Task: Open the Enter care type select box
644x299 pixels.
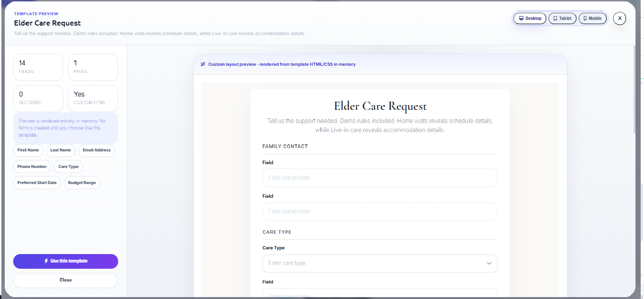Action: (x=373, y=264)
